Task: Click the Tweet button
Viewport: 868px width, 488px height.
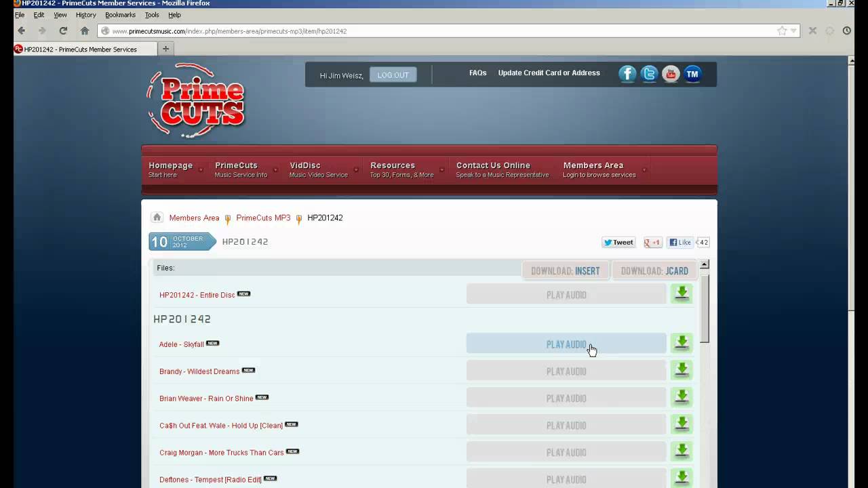Action: pos(618,242)
